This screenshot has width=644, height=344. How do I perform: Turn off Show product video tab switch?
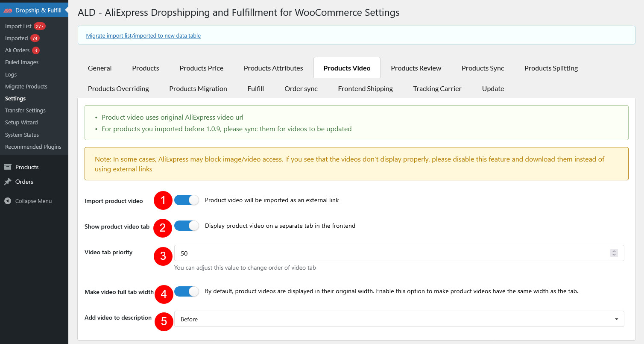point(187,226)
